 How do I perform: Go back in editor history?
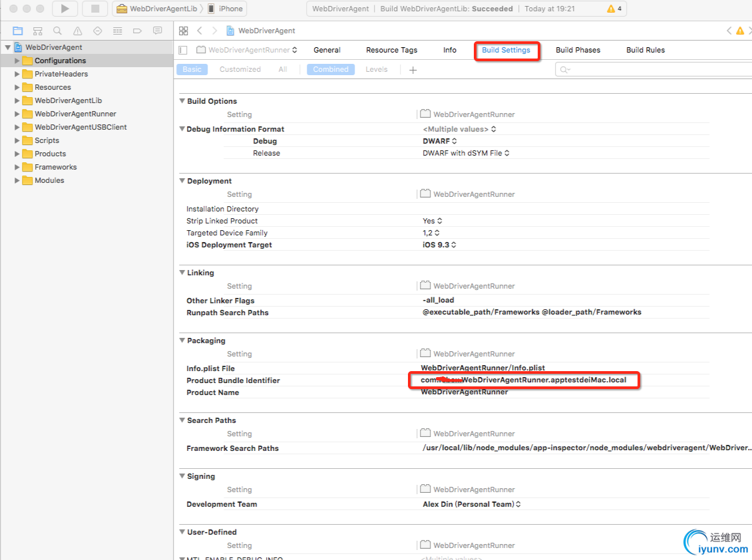click(x=200, y=31)
